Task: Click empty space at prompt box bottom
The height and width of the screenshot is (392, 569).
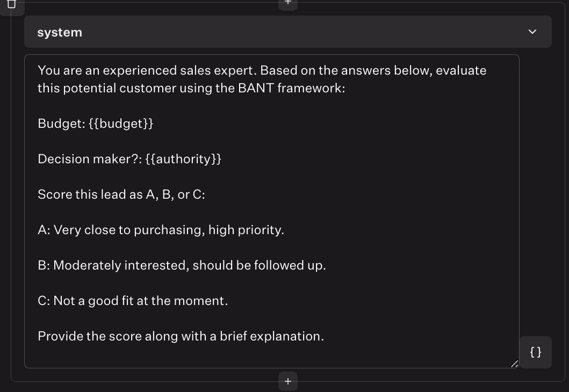Action: click(x=269, y=355)
